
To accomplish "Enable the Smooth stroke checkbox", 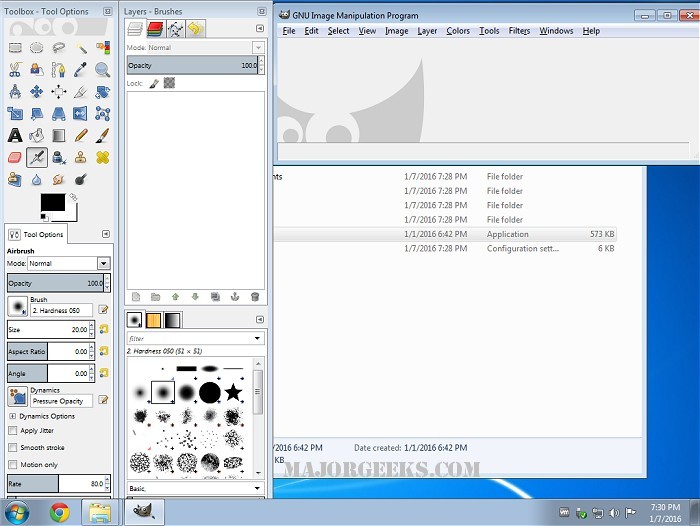I will click(x=13, y=447).
